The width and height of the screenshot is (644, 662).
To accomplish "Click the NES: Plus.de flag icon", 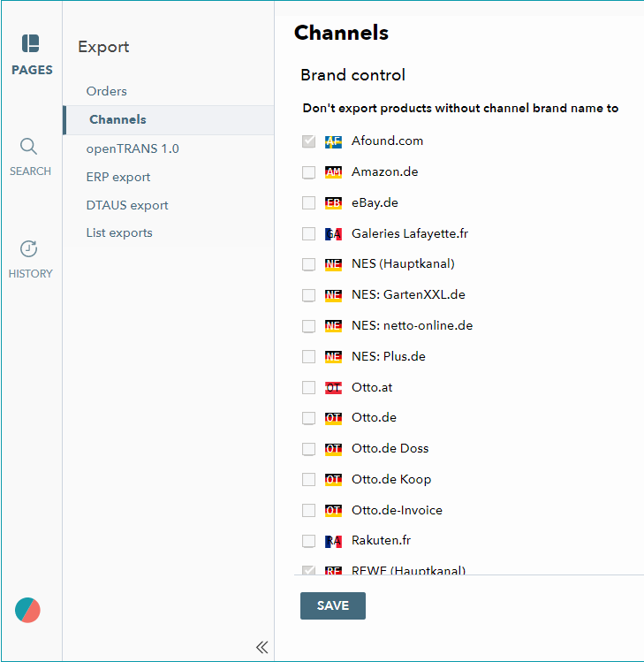I will (x=333, y=357).
